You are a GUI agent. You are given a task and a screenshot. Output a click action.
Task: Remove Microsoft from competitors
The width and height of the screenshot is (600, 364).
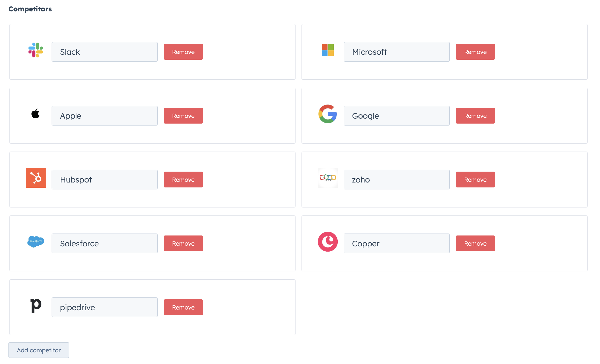pos(475,52)
